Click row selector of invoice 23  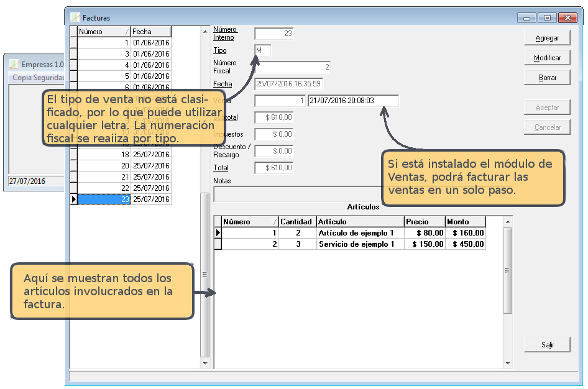tap(73, 199)
